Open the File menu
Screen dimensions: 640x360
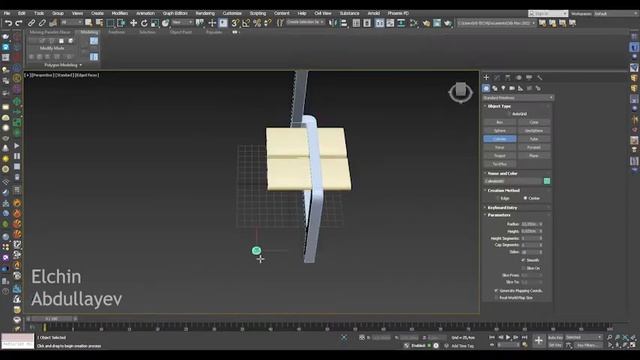click(x=7, y=13)
